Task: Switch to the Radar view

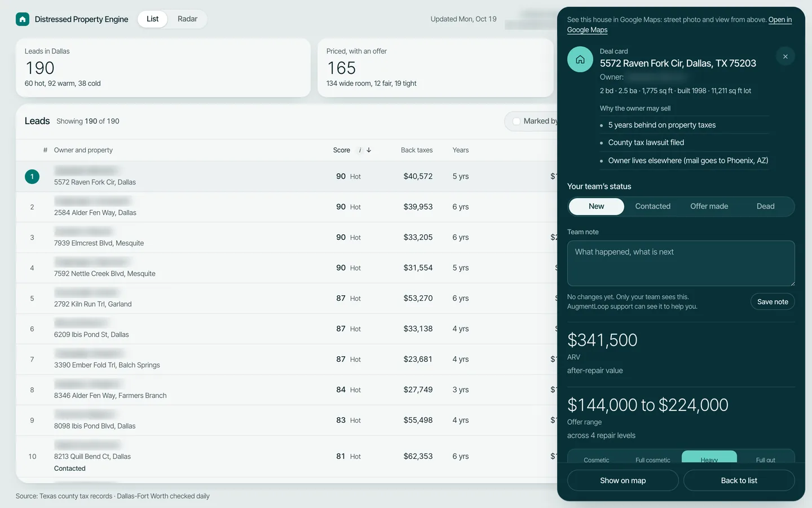Action: 187,19
